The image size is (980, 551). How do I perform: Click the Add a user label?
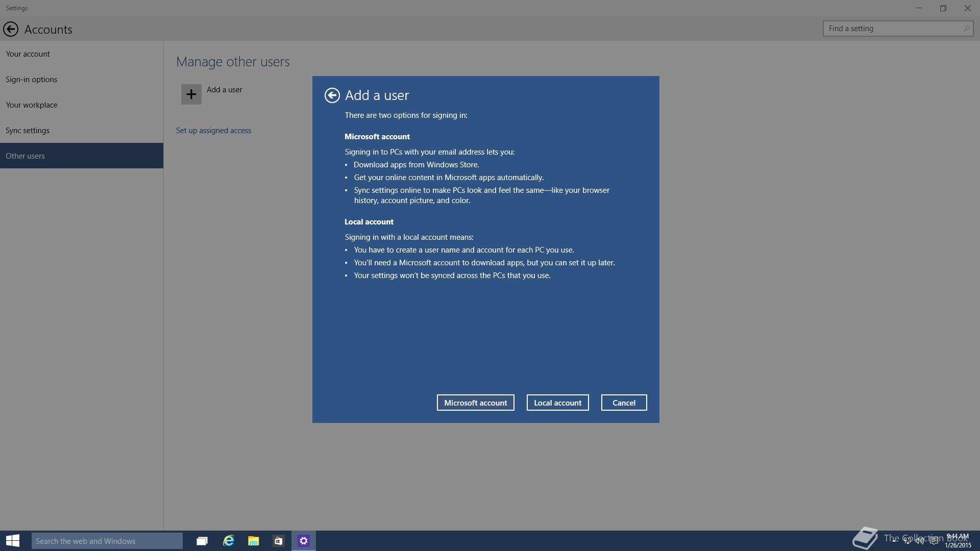225,90
